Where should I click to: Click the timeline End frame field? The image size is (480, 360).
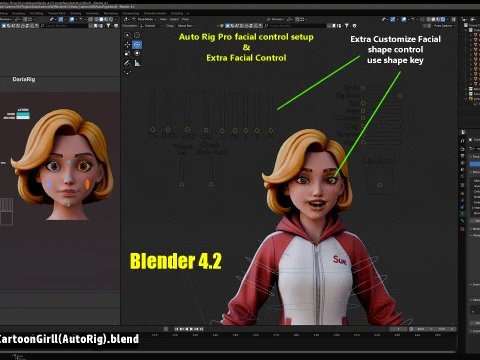[444, 329]
